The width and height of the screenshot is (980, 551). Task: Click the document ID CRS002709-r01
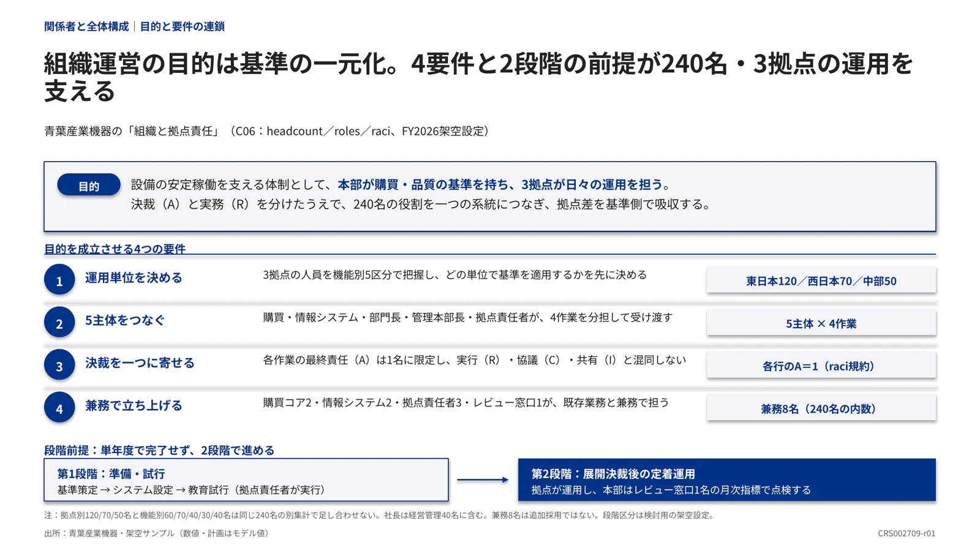[907, 533]
